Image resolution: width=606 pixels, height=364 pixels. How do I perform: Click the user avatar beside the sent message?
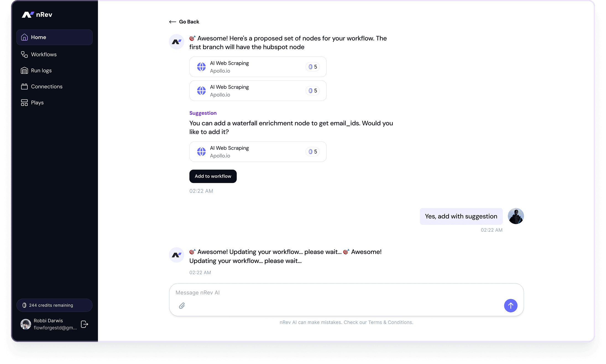pos(516,216)
